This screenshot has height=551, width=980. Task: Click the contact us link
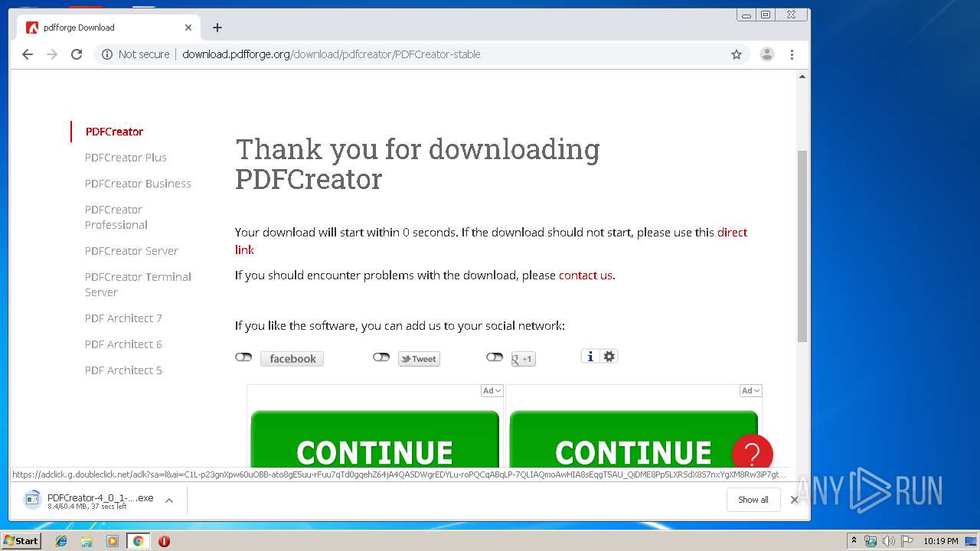(x=586, y=275)
